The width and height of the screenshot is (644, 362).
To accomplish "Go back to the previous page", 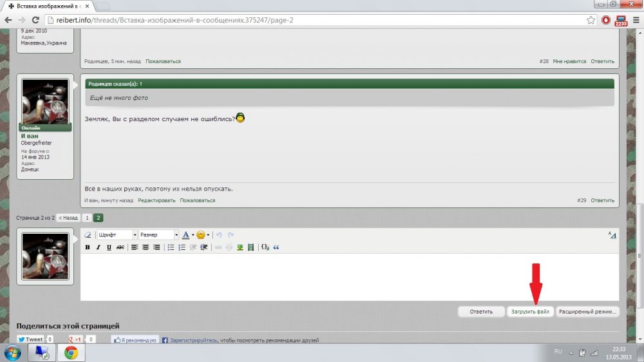I will point(8,20).
